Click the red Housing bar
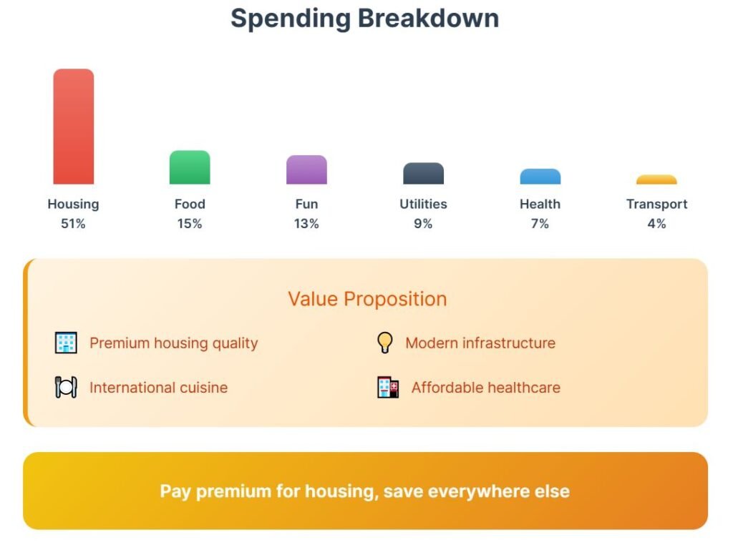This screenshot has height=560, width=733. (x=74, y=127)
